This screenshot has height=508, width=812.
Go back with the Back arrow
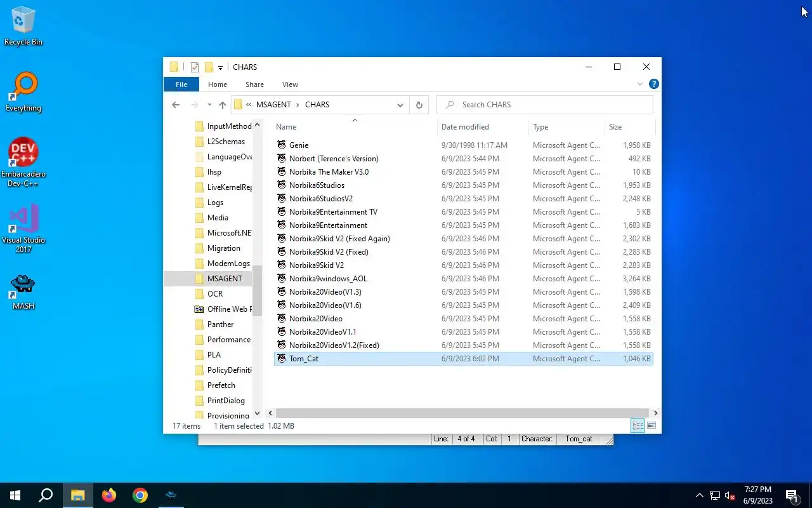coord(176,105)
